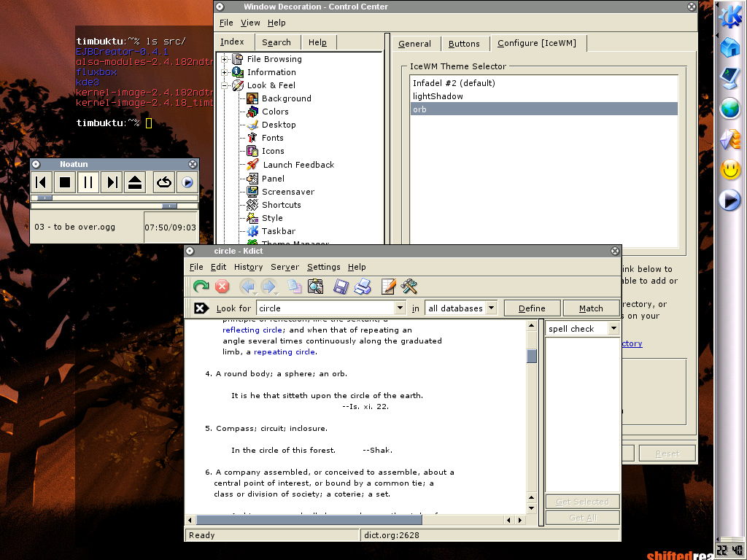Switch to the Buttons tab
The width and height of the screenshot is (747, 560).
coord(464,43)
